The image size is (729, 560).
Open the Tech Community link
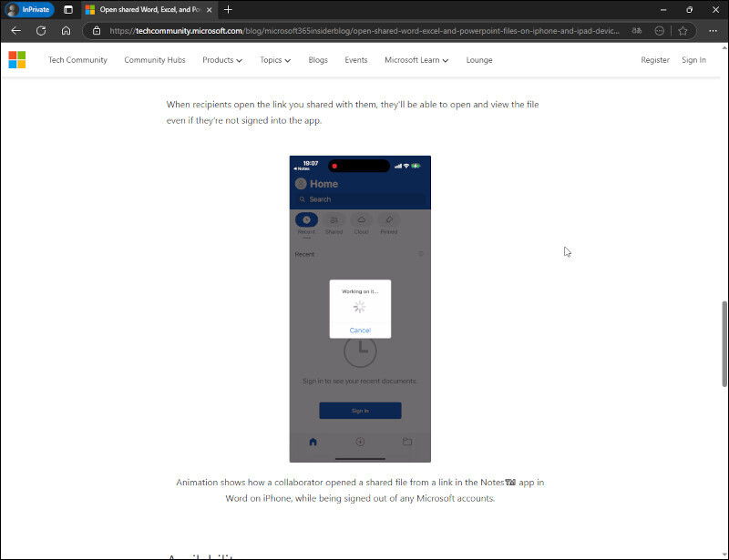pos(77,60)
